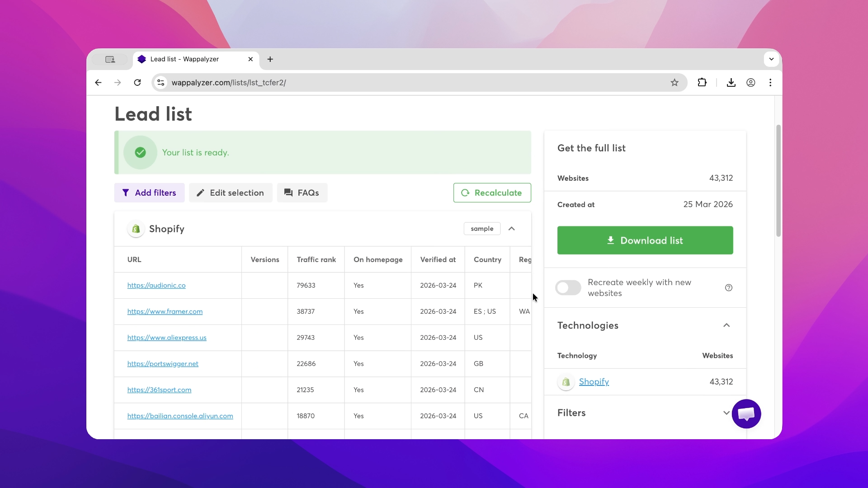Click the Country column header

pos(487,260)
